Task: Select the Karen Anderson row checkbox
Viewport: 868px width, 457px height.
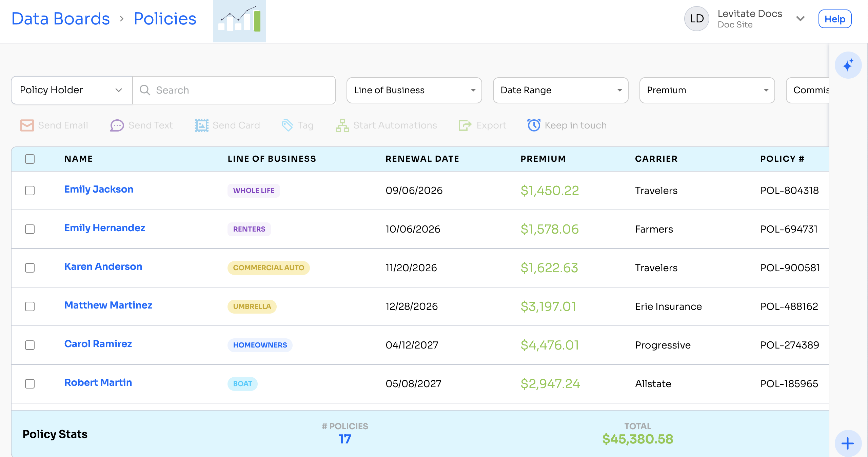Action: [x=30, y=268]
